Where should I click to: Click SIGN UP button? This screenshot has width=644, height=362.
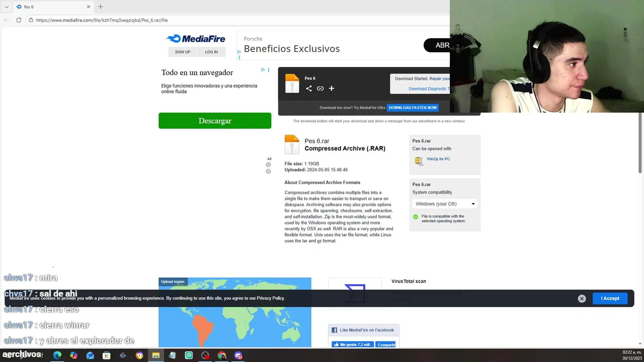pos(183,52)
